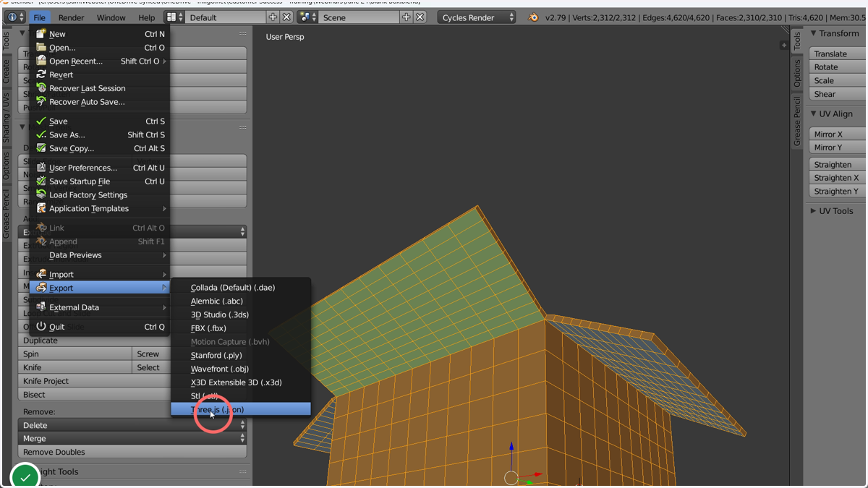Open User Preferences...
Screen dimensions: 868x488
click(x=99, y=168)
